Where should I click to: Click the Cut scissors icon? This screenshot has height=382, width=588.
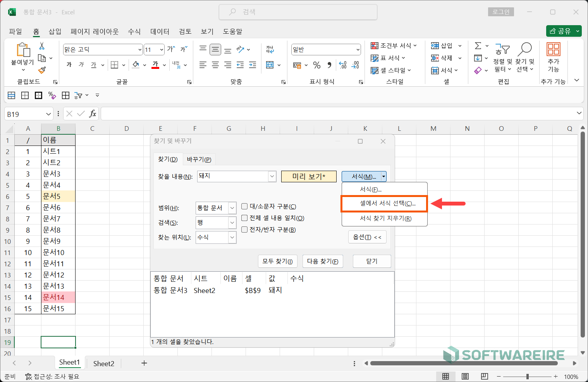click(x=42, y=46)
